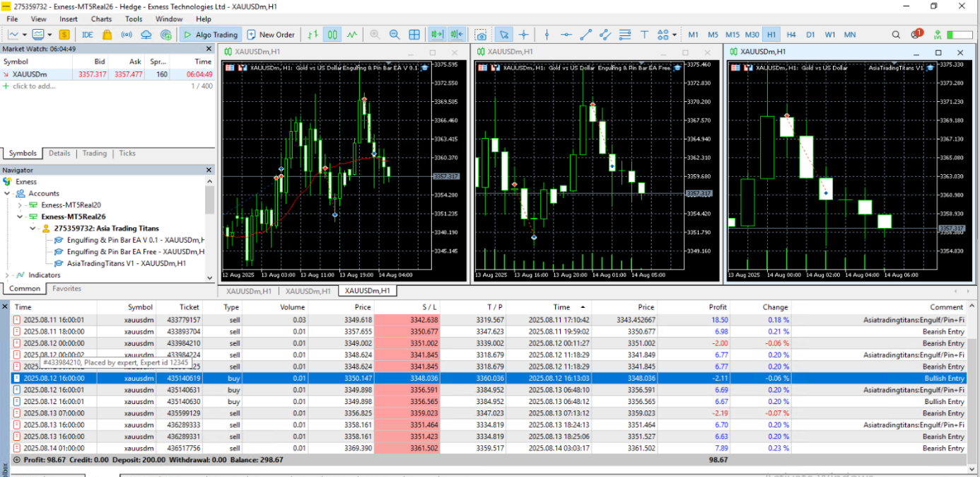
Task: Open the Insert menu
Action: click(69, 19)
